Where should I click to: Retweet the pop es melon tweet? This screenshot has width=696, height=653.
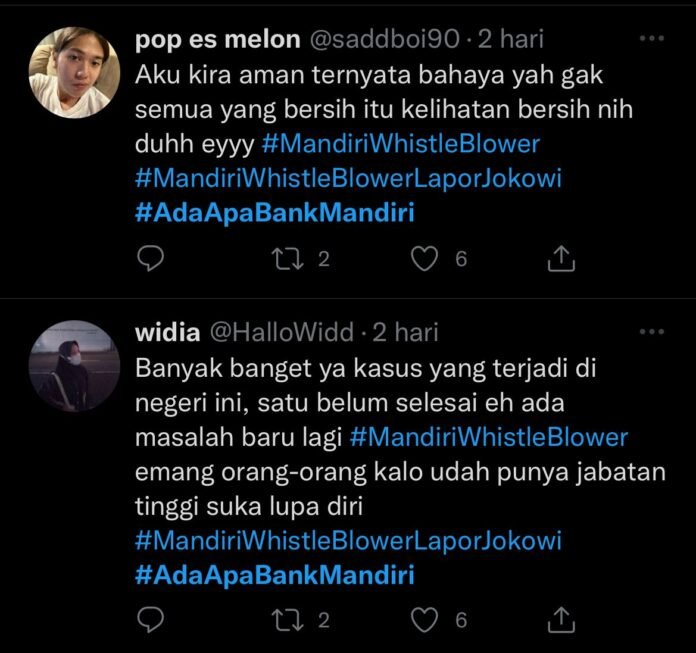click(288, 259)
